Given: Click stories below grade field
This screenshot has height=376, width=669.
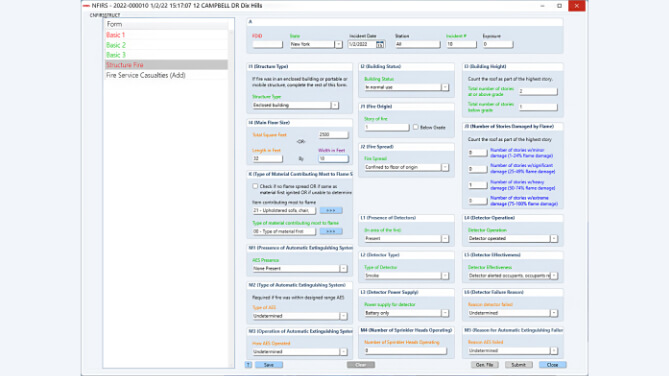Looking at the screenshot, I should (x=538, y=107).
